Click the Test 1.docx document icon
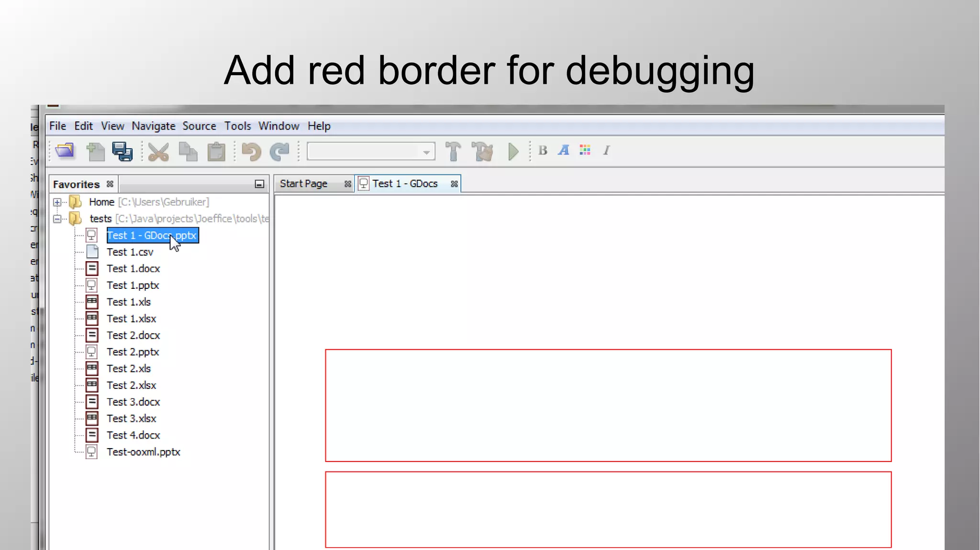Viewport: 980px width, 550px height. (x=92, y=268)
